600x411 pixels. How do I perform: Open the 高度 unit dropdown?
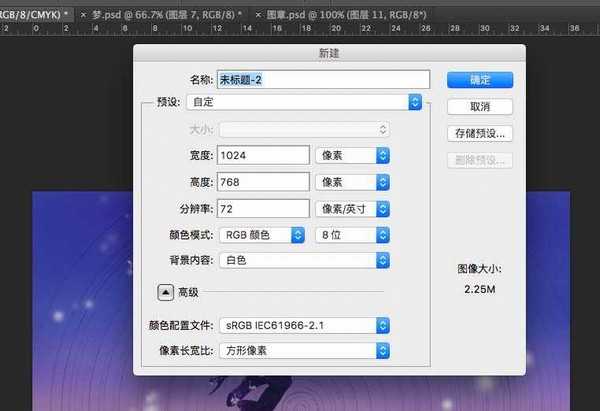352,182
